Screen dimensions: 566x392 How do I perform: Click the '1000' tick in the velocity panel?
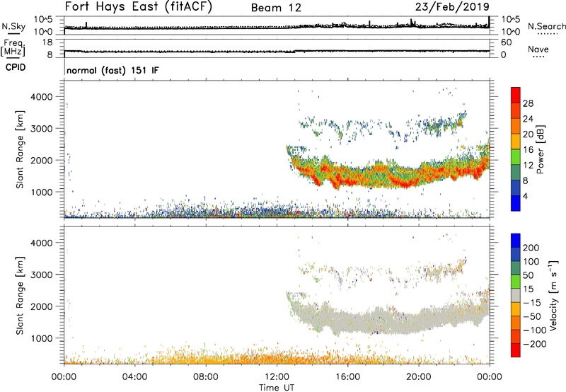[41, 338]
